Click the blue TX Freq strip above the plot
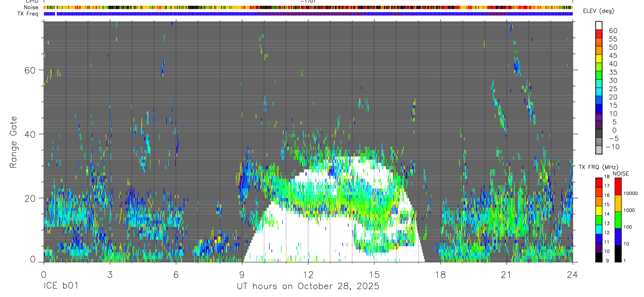The image size is (644, 297). point(308,14)
